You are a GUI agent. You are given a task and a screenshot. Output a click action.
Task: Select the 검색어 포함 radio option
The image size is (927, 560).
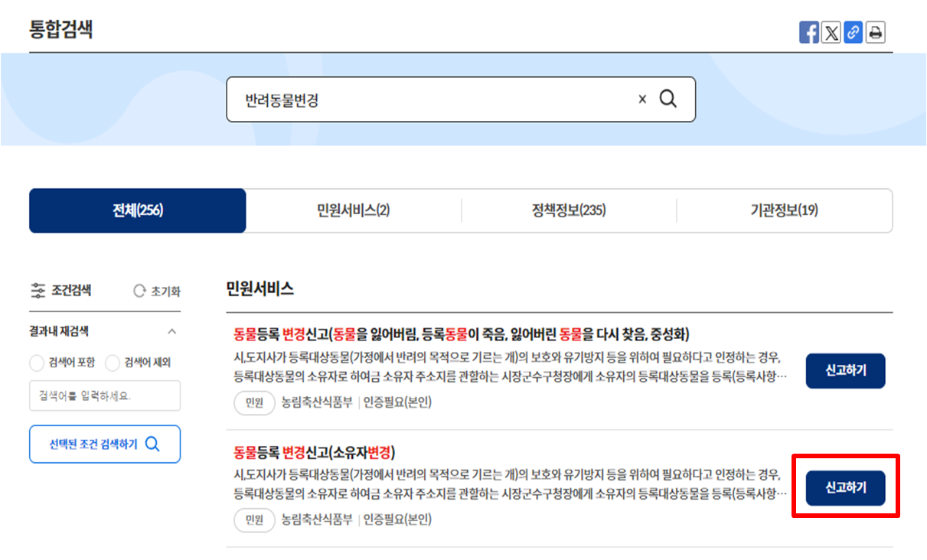coord(36,363)
